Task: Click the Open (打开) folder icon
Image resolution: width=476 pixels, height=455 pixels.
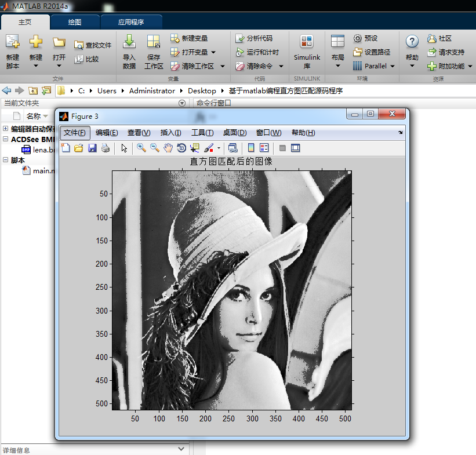Action: (59, 42)
